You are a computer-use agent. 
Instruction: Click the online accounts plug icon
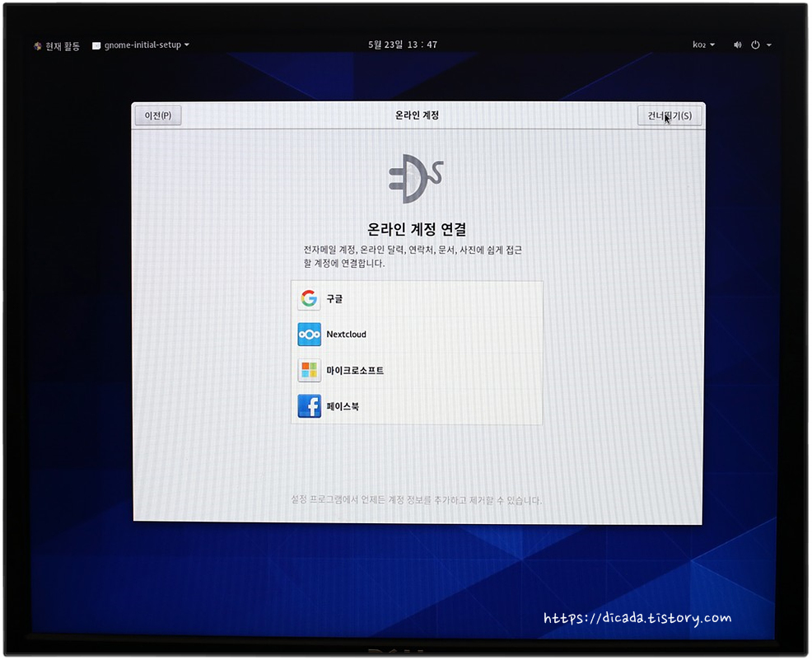417,179
